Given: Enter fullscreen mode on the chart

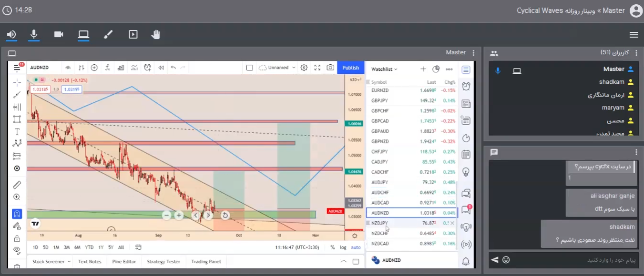Looking at the screenshot, I should click(317, 68).
